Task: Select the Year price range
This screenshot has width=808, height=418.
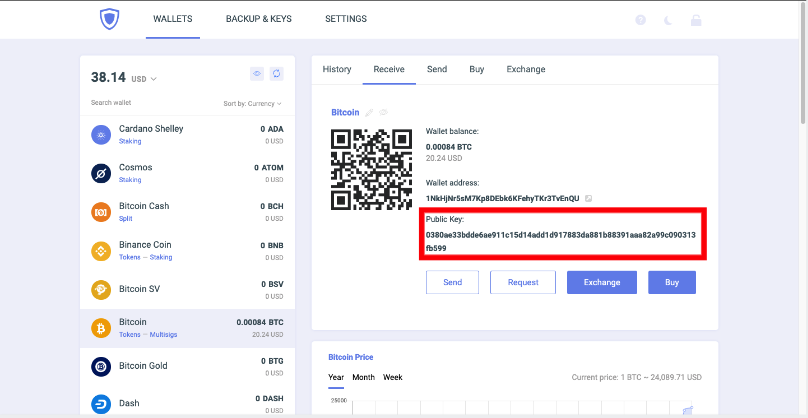Action: [x=336, y=378]
